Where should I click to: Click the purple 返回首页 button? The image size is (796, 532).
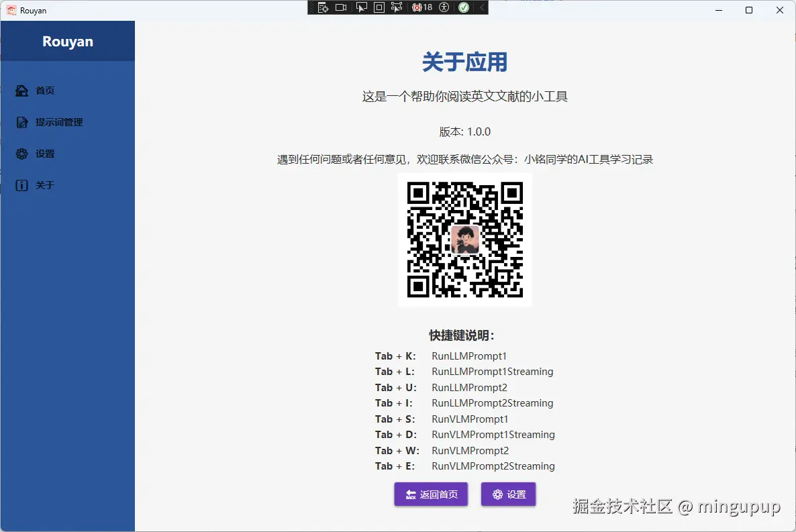pos(431,494)
